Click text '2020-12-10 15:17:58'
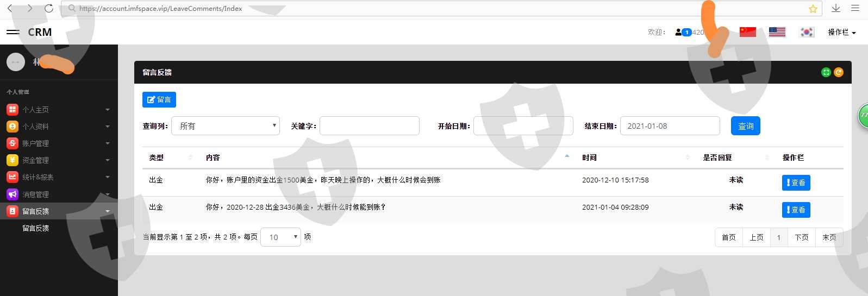 [x=615, y=180]
